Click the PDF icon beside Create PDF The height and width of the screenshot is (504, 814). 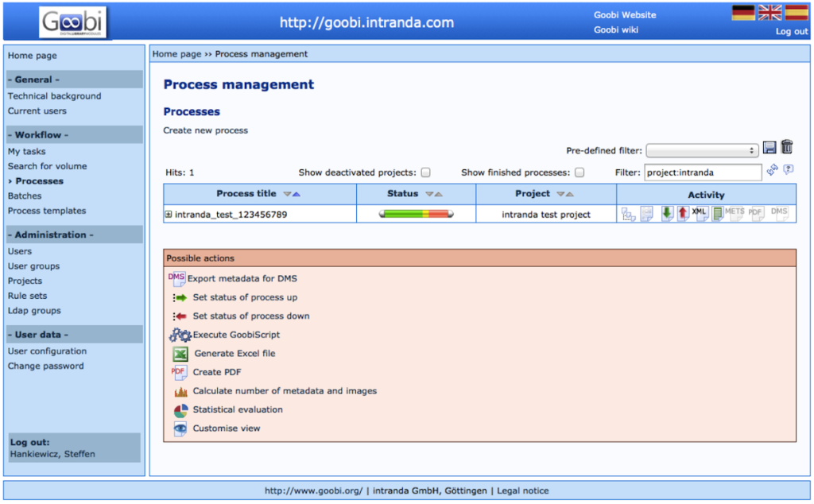[x=179, y=372]
